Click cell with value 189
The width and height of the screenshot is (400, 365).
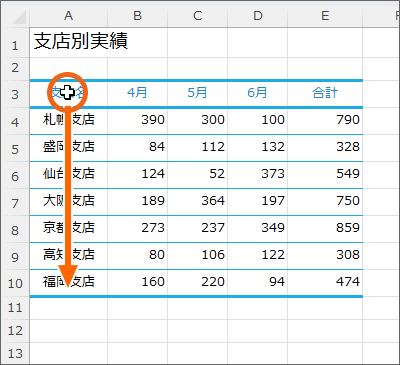point(137,202)
